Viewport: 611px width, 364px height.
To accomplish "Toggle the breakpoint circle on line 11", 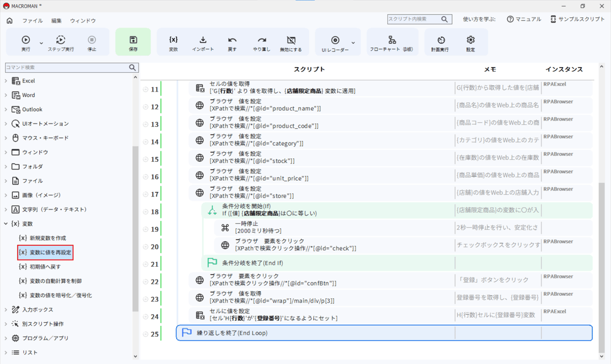I will 146,90.
